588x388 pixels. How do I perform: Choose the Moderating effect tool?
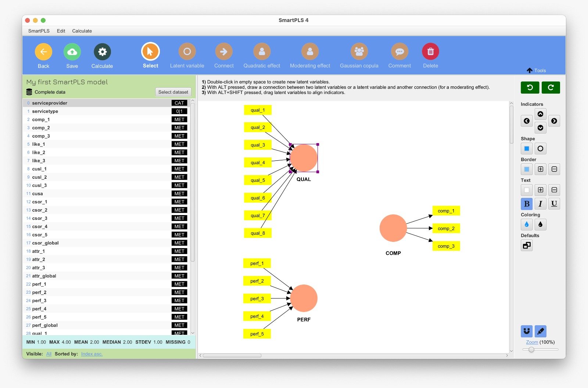[310, 52]
